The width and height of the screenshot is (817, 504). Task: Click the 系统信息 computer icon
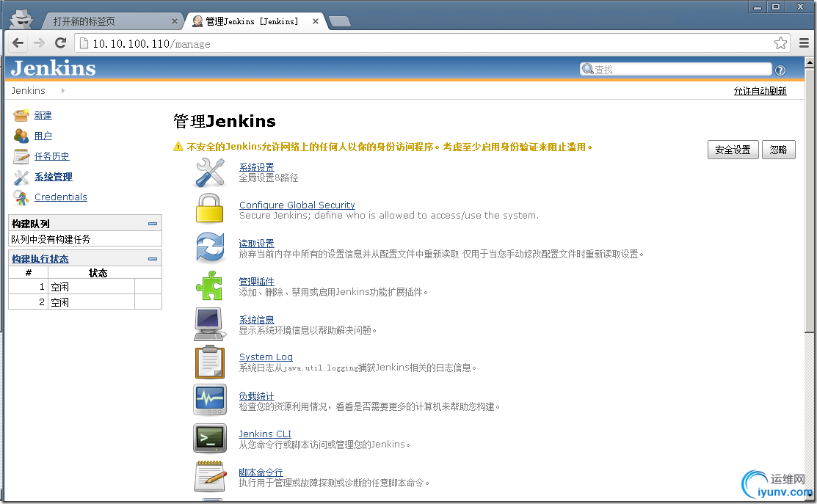209,324
